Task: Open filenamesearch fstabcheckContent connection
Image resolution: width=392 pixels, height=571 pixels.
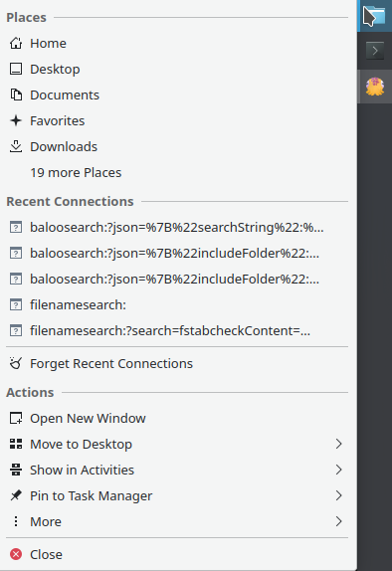Action: [177, 330]
